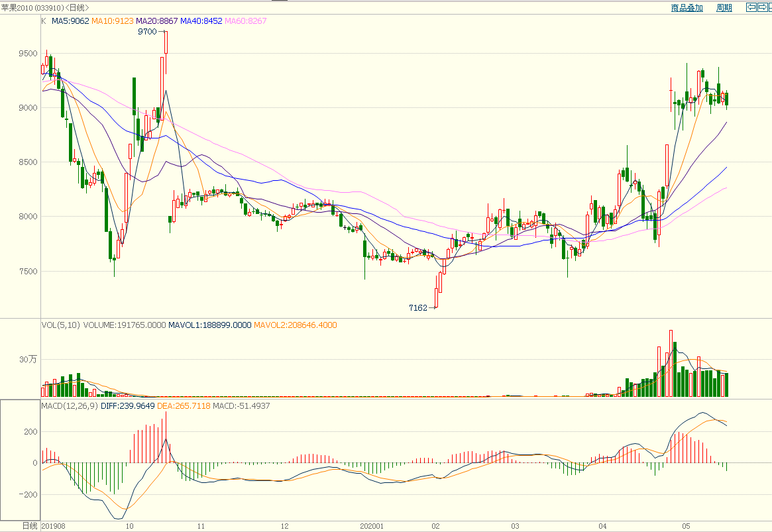
Task: Click the 12 month date axis label
Action: 284,526
